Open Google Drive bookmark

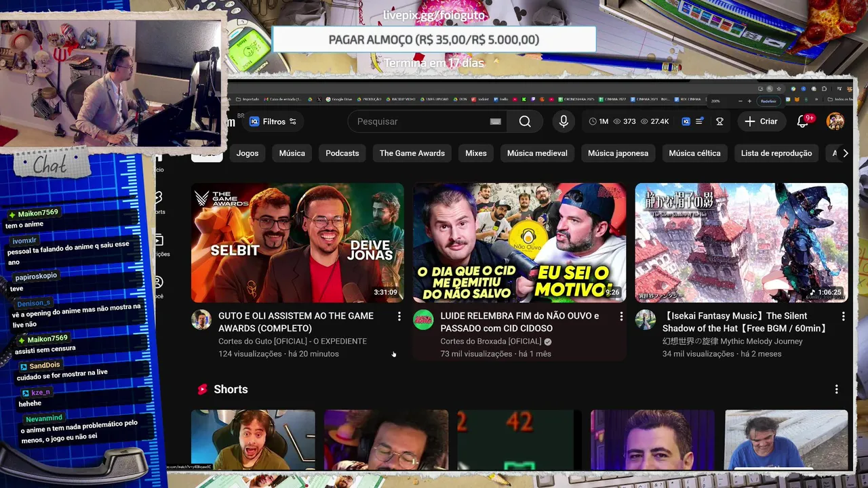point(339,99)
